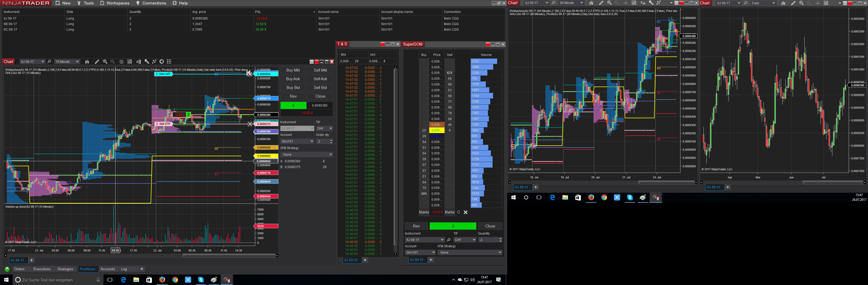Open the Tools menu

(85, 3)
